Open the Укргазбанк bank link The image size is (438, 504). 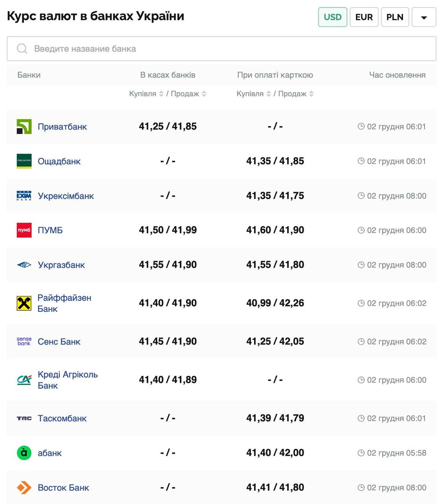tap(61, 265)
